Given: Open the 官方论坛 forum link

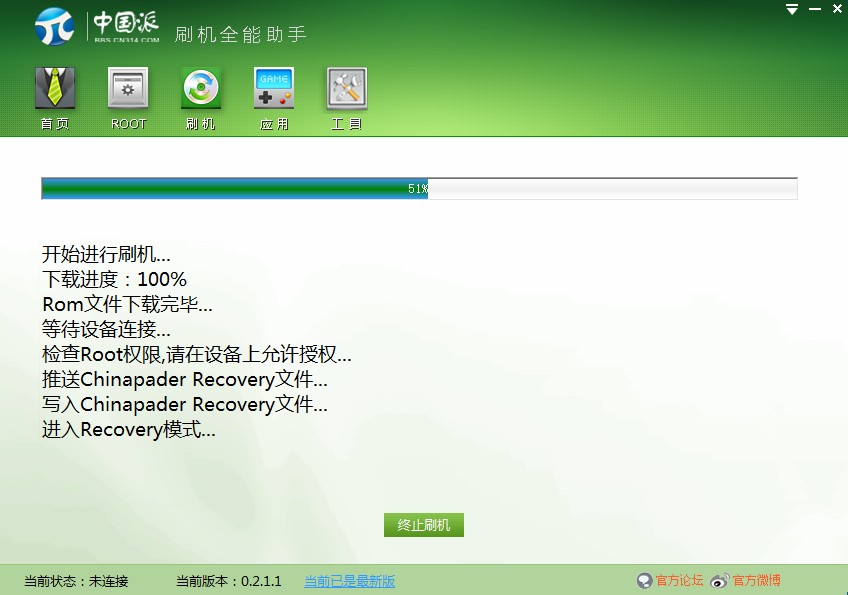Looking at the screenshot, I should (x=679, y=580).
